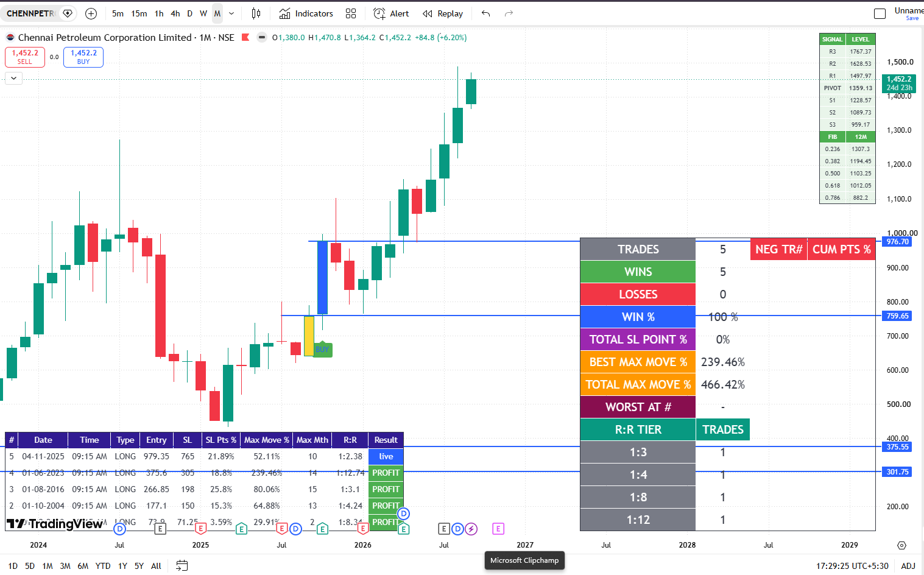This screenshot has height=575, width=924.
Task: Set date range to 1M in bottom bar
Action: [x=48, y=566]
